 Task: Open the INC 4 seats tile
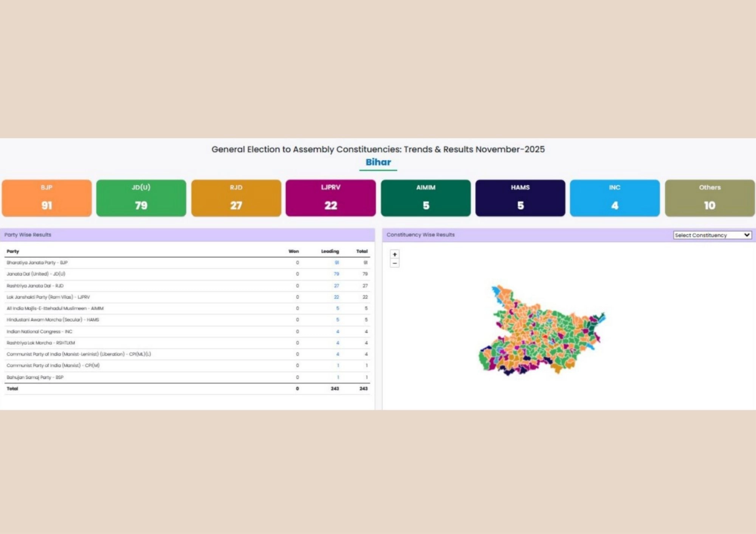pos(615,198)
